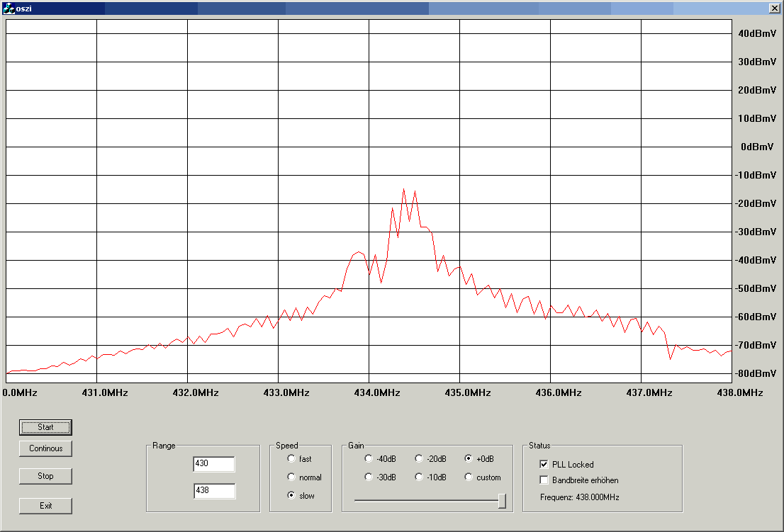Click the 438.0MHz axis label
The width and height of the screenshot is (784, 532).
click(x=740, y=392)
